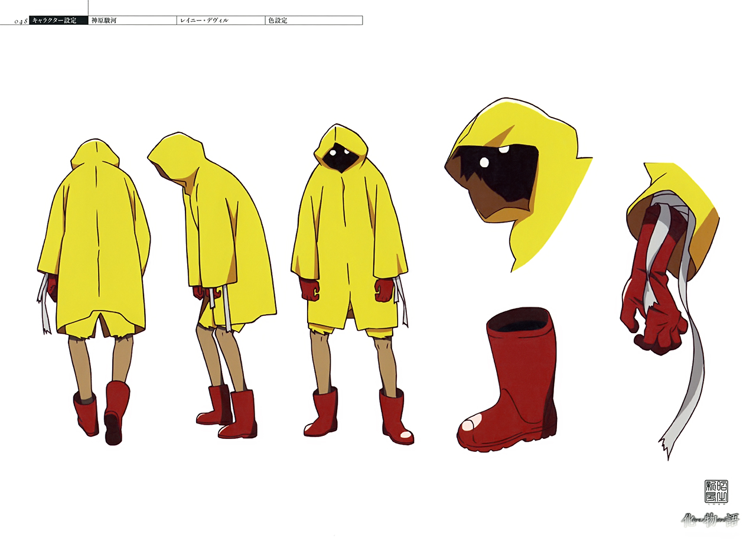Select the "色設定" header text
Image resolution: width=756 pixels, height=541 pixels.
(x=278, y=21)
